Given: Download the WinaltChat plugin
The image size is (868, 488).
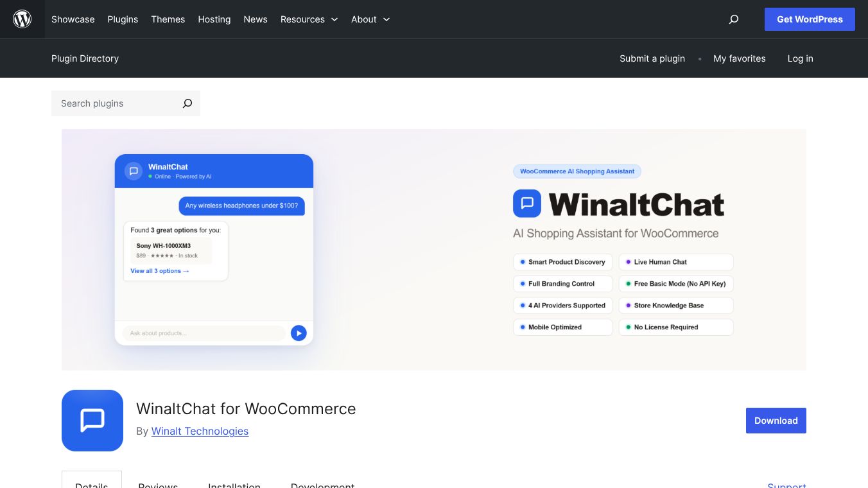Looking at the screenshot, I should tap(776, 421).
